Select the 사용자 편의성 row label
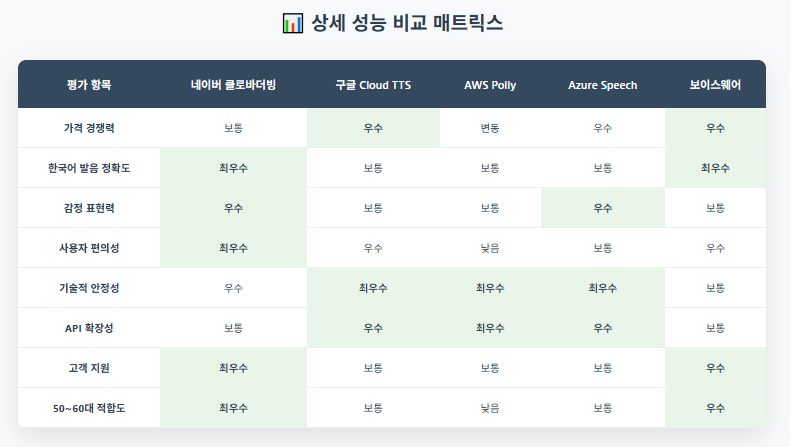 click(x=89, y=247)
